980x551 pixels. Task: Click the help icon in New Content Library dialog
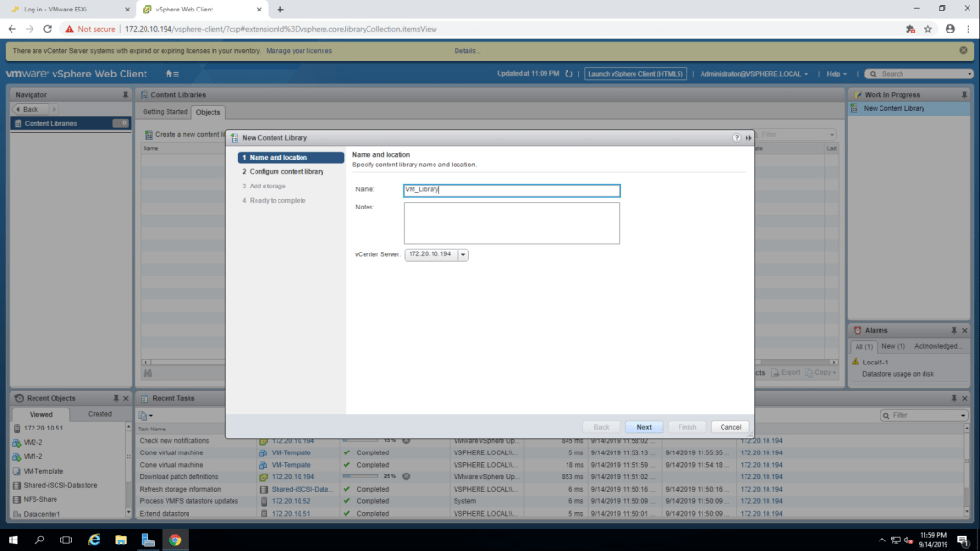pos(737,138)
